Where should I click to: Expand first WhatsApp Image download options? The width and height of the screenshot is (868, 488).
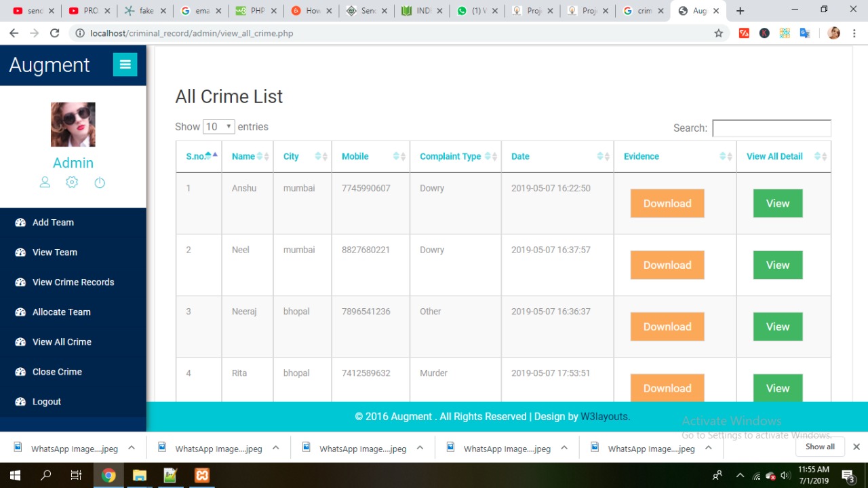pos(132,448)
